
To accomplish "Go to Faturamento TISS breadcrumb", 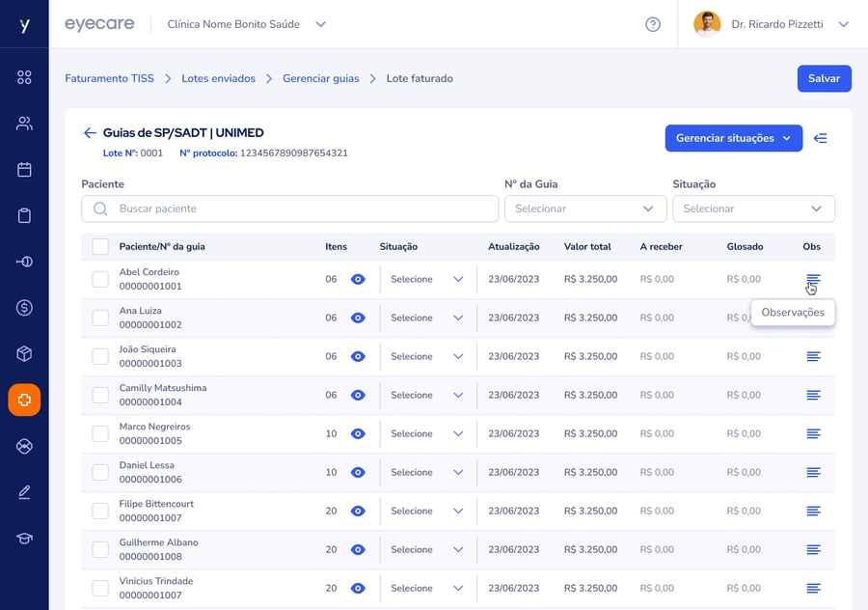I will point(109,78).
